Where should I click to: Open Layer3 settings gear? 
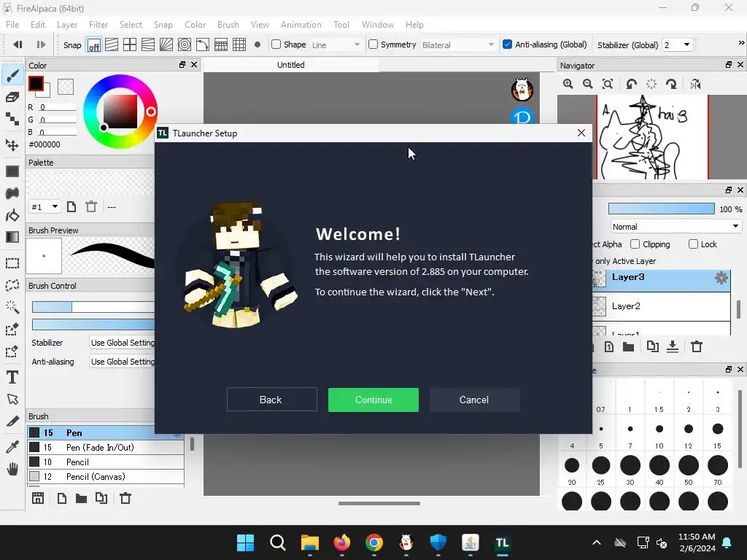click(721, 278)
